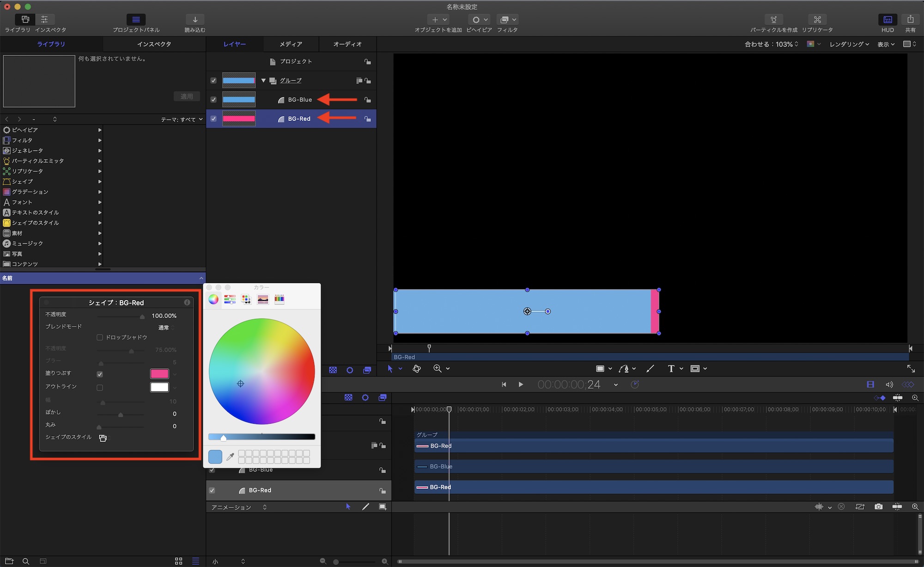Open the Theme (テーマ: すべて) dropdown
The width and height of the screenshot is (924, 567).
[182, 119]
